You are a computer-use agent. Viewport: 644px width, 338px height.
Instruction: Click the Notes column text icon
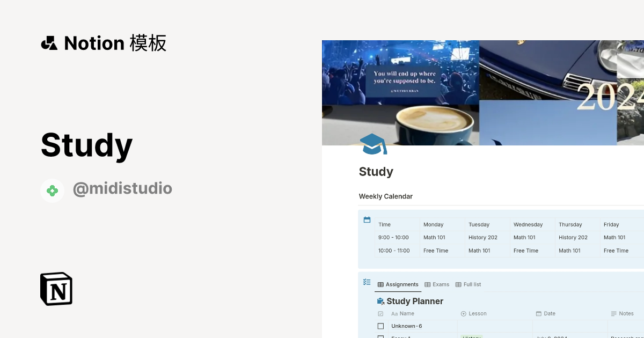(614, 314)
